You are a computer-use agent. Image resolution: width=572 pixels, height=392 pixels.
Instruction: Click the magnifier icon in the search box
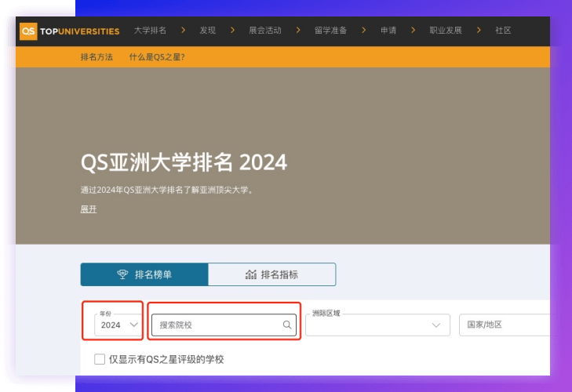click(x=287, y=325)
